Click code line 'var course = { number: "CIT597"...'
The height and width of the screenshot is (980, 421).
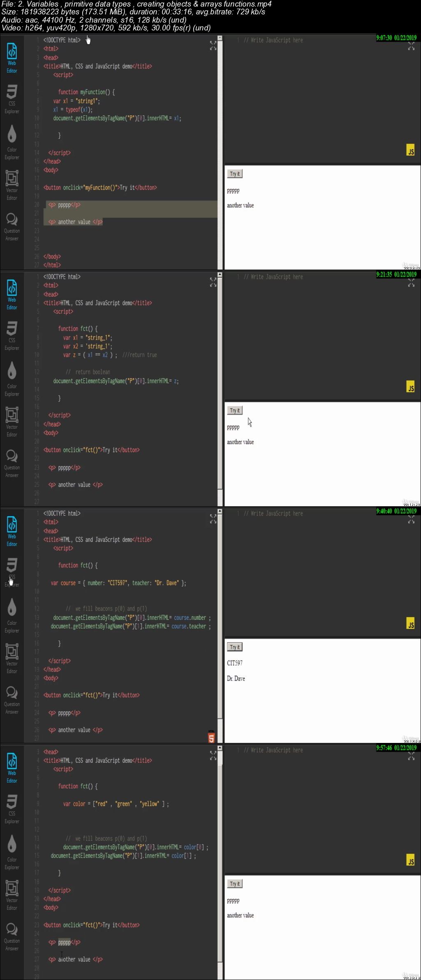coord(118,583)
